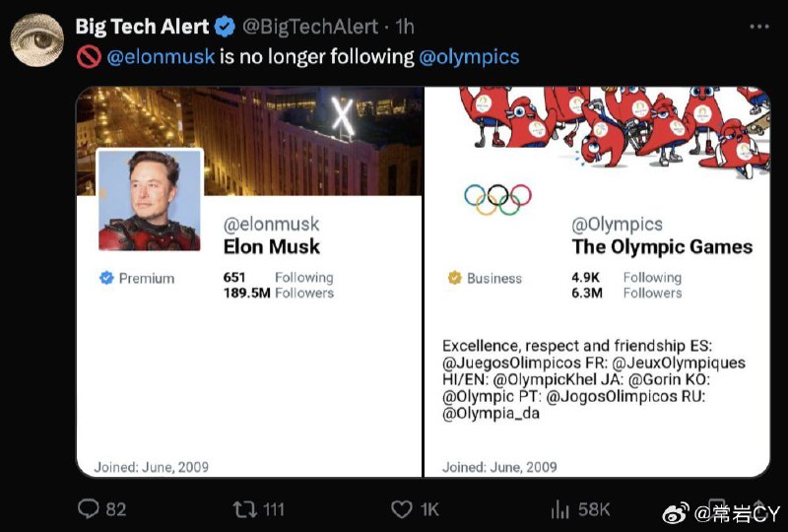Click The Olympic Games card title
The width and height of the screenshot is (788, 532).
click(662, 246)
